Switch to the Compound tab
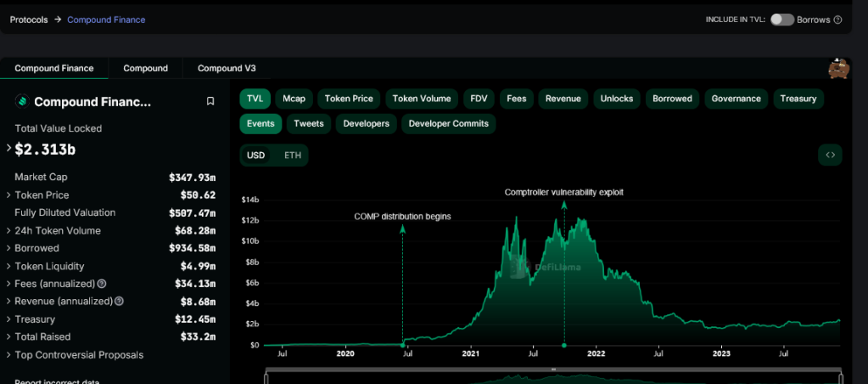Image resolution: width=868 pixels, height=384 pixels. [x=146, y=68]
